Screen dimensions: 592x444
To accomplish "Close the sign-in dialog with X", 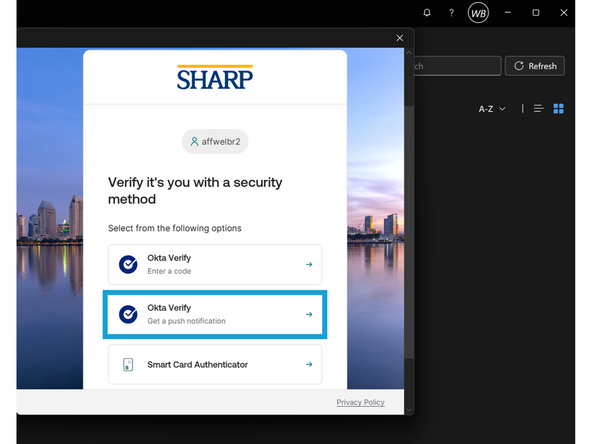I will pos(400,38).
